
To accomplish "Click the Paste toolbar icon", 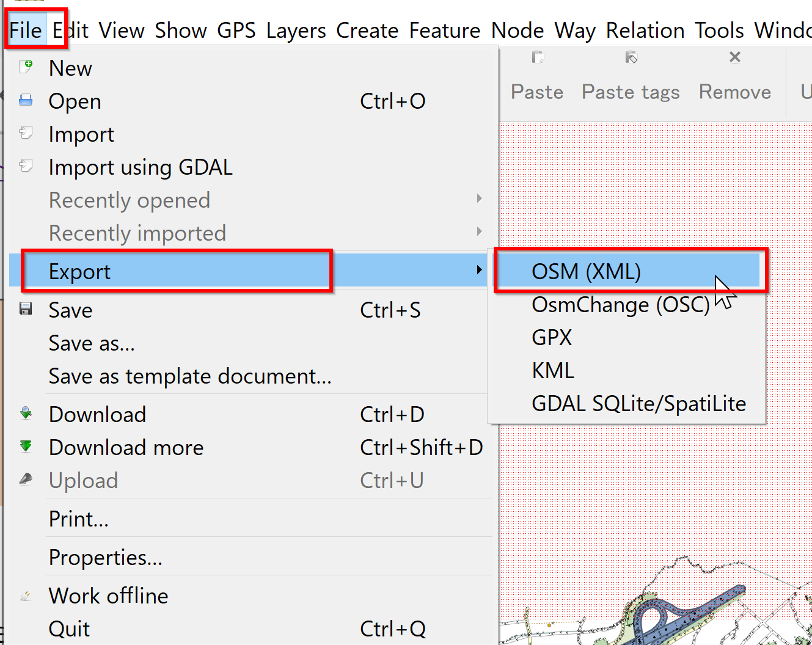I will coord(537,57).
